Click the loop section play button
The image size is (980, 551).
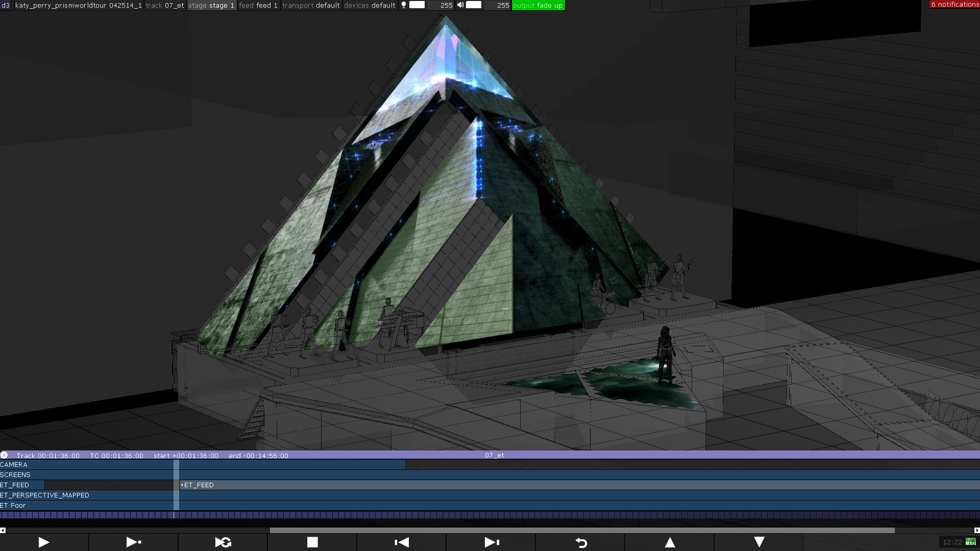click(x=223, y=542)
